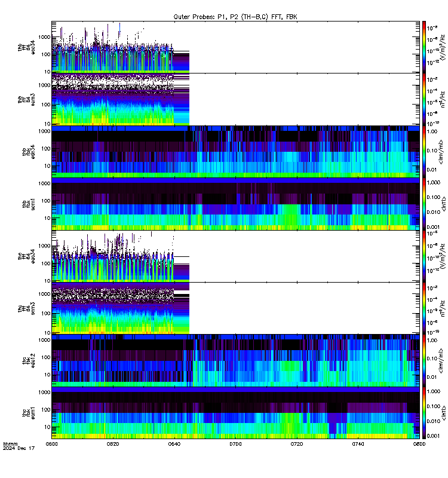
Task: Click the 0640 time tick label
Action: pos(174,444)
